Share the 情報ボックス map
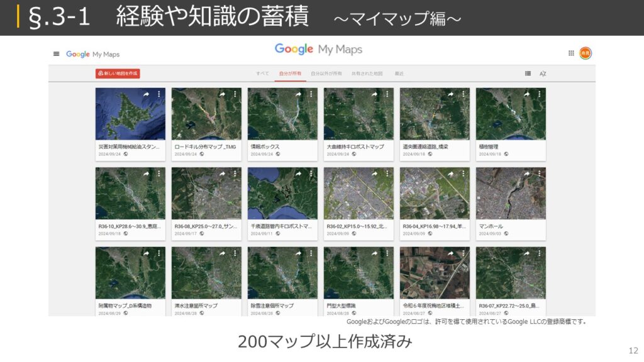Image resolution: width=644 pixels, height=362 pixels. click(x=298, y=94)
